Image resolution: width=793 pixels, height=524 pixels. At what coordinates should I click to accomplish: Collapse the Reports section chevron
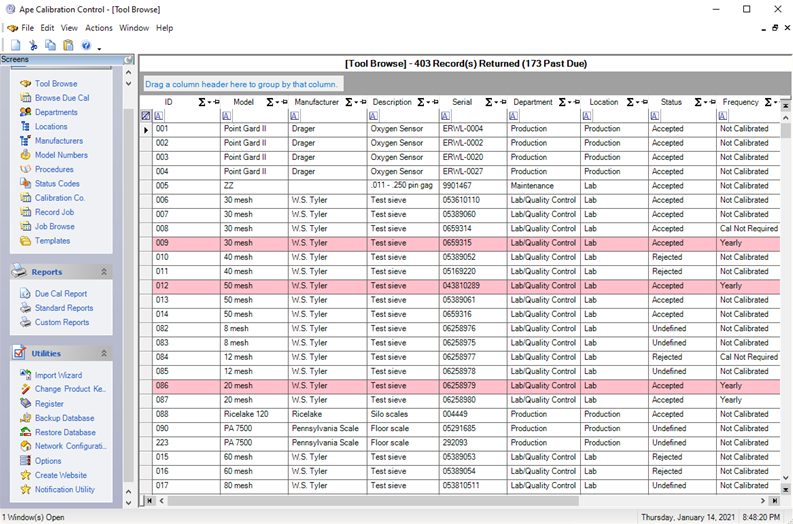[104, 272]
